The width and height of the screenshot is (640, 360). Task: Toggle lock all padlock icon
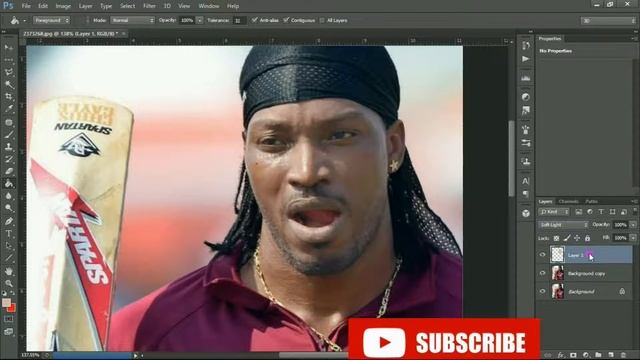(x=588, y=238)
